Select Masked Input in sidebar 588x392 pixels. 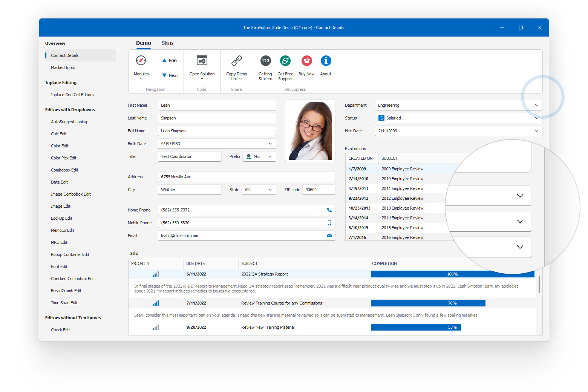(x=63, y=67)
